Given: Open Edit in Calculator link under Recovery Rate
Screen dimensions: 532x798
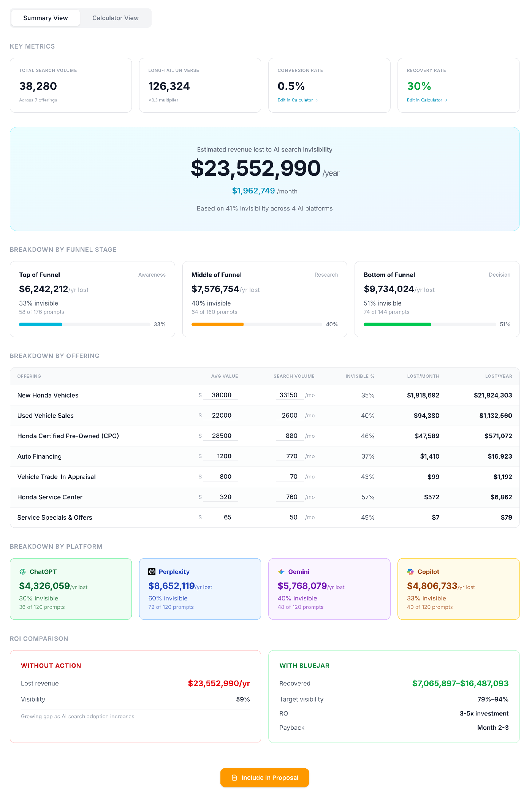Looking at the screenshot, I should [427, 100].
